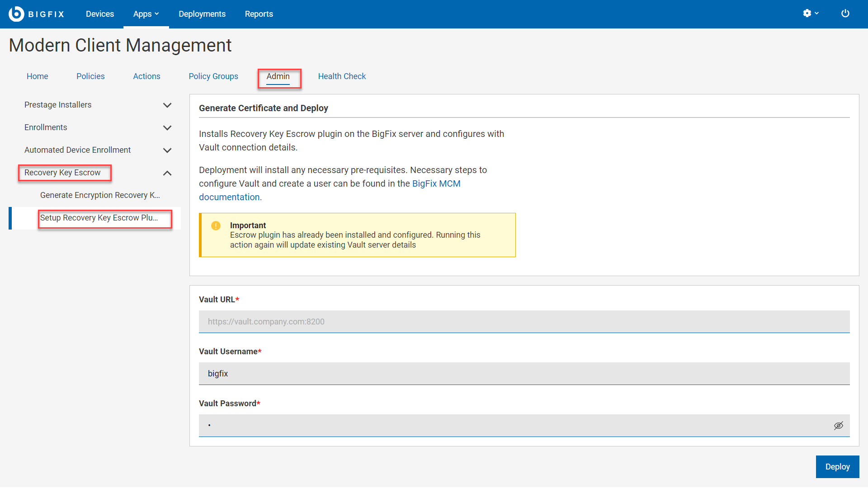Select the Admin tab

[x=278, y=76]
